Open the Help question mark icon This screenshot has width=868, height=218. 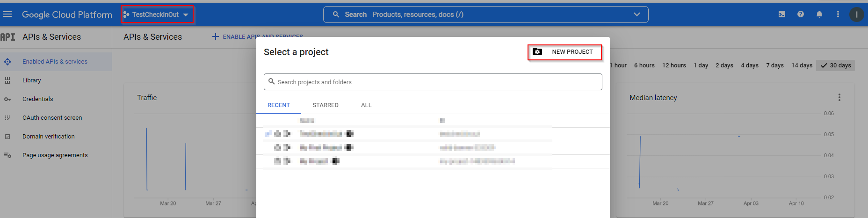tap(800, 15)
